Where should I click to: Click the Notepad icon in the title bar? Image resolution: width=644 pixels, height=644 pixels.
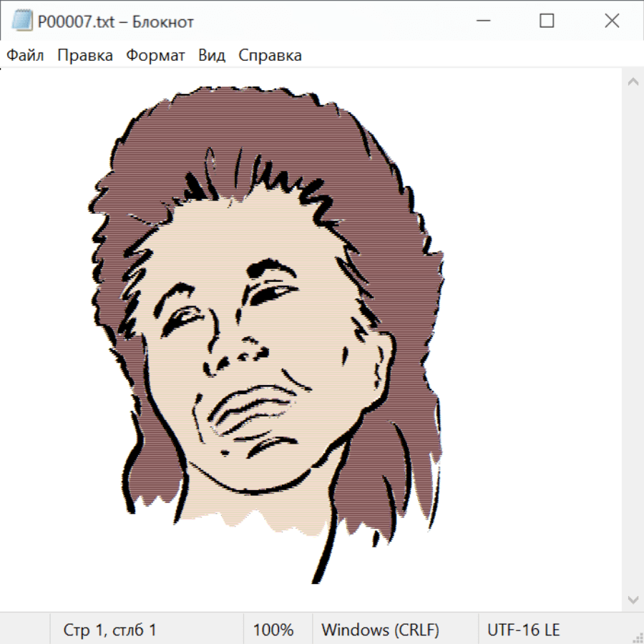pos(21,21)
